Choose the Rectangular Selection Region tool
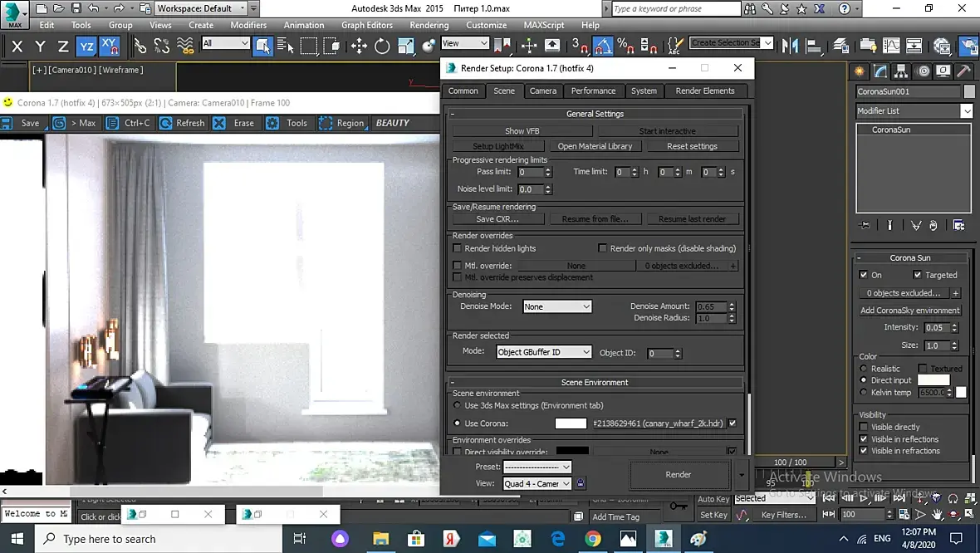The height and width of the screenshot is (553, 980). pyautogui.click(x=308, y=46)
